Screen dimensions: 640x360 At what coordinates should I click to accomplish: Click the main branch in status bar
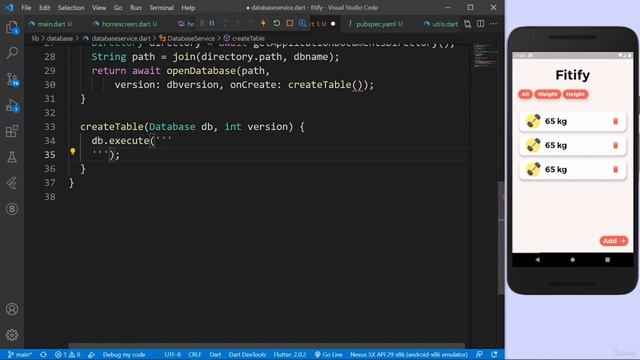(20, 355)
